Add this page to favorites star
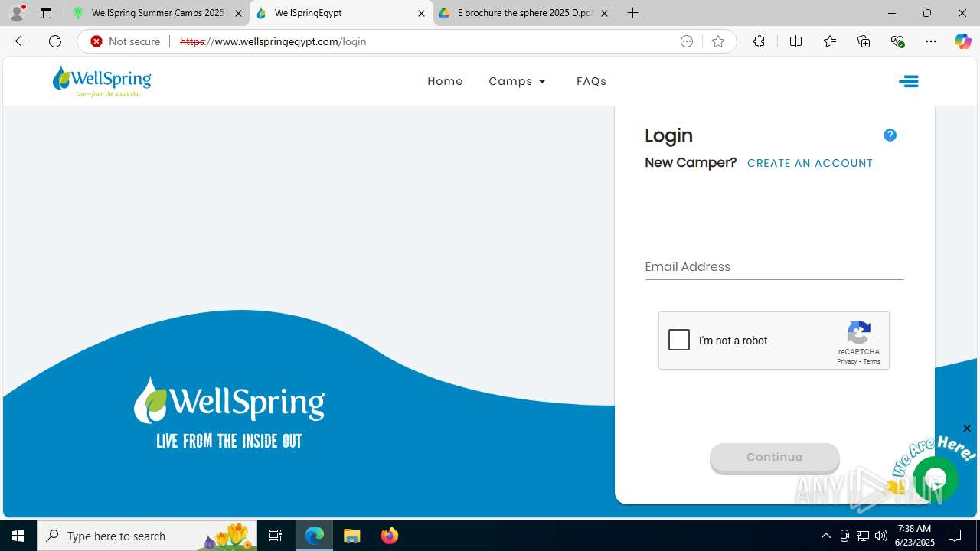This screenshot has width=980, height=551. tap(718, 41)
